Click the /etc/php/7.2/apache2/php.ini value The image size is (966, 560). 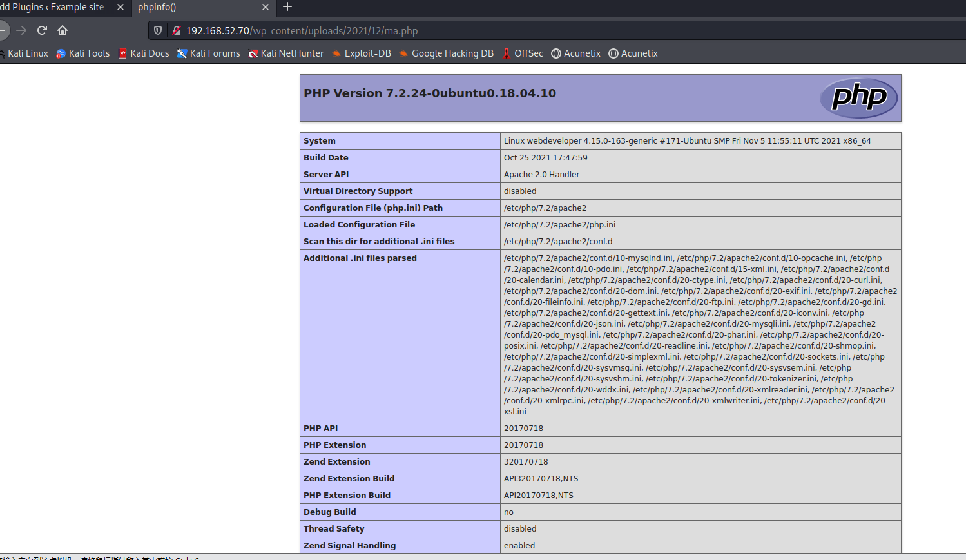pos(559,225)
